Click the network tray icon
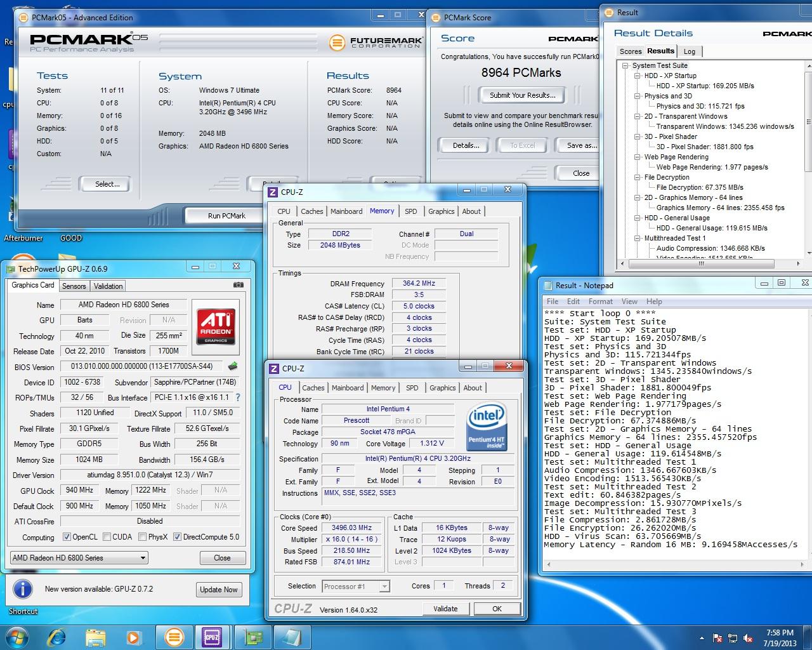The image size is (812, 650). click(733, 638)
